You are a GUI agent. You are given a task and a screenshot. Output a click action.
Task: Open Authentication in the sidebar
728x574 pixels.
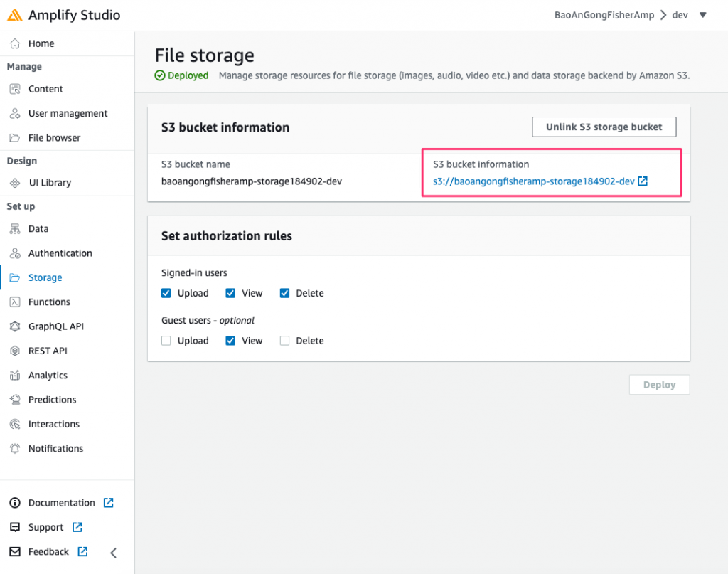[x=60, y=253]
